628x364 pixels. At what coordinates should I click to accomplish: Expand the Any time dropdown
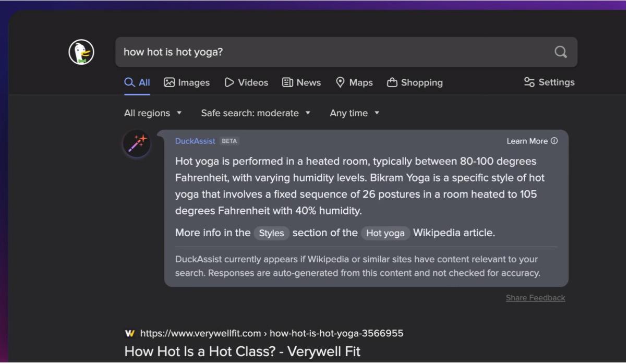point(355,113)
